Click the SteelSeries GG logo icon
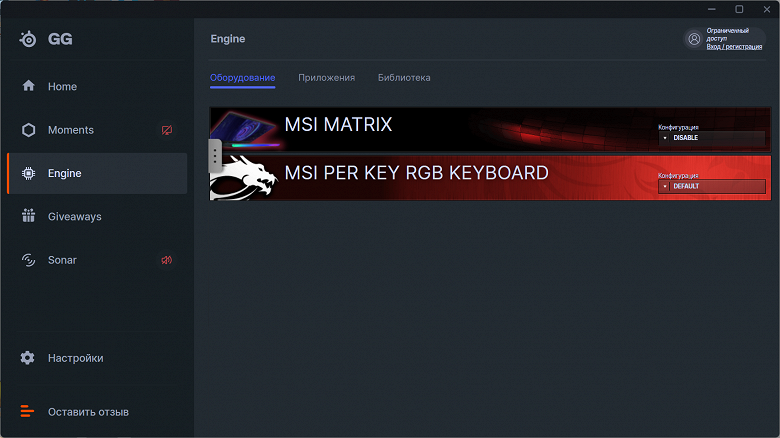The width and height of the screenshot is (780, 438). point(28,39)
